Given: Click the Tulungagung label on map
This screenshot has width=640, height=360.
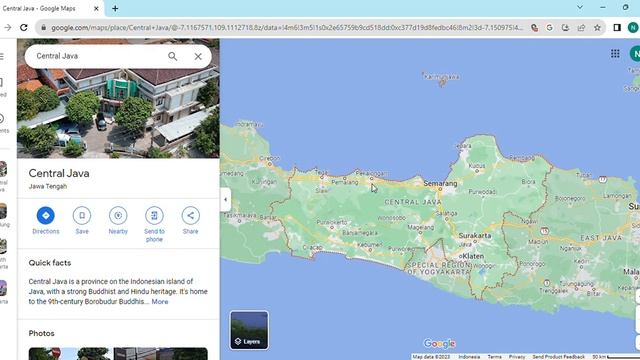Looking at the screenshot, I should coord(576,284).
